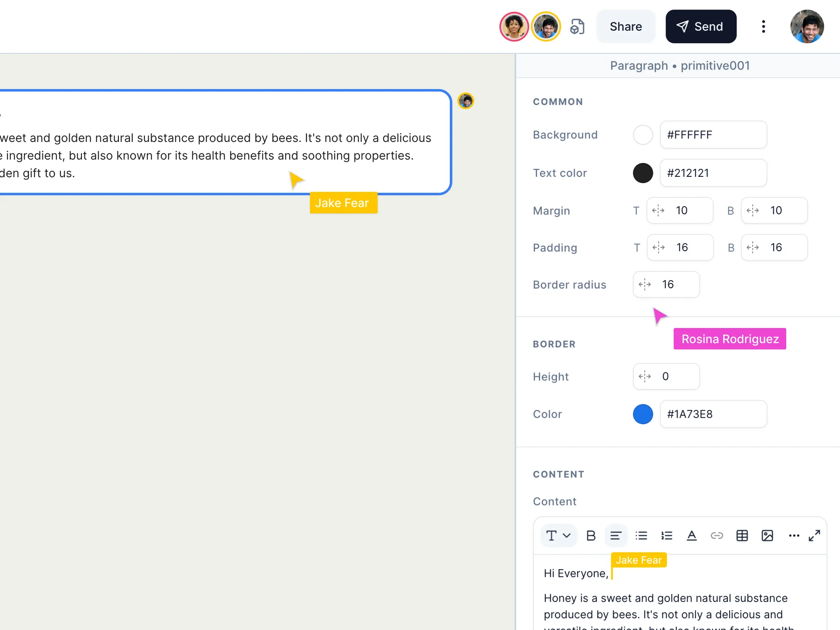Insert a table via the table icon
840x630 pixels.
[x=742, y=535]
